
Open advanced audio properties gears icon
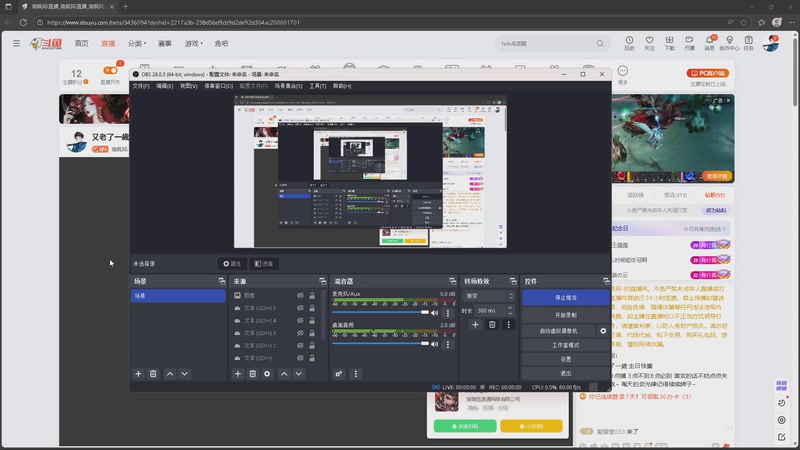[338, 374]
